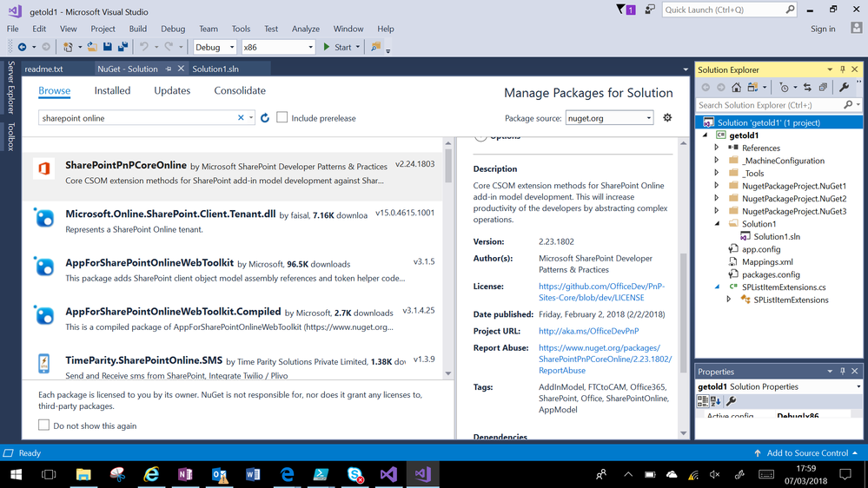Check the Do not show this again box
Viewport: 868px width, 488px height.
pos(43,425)
